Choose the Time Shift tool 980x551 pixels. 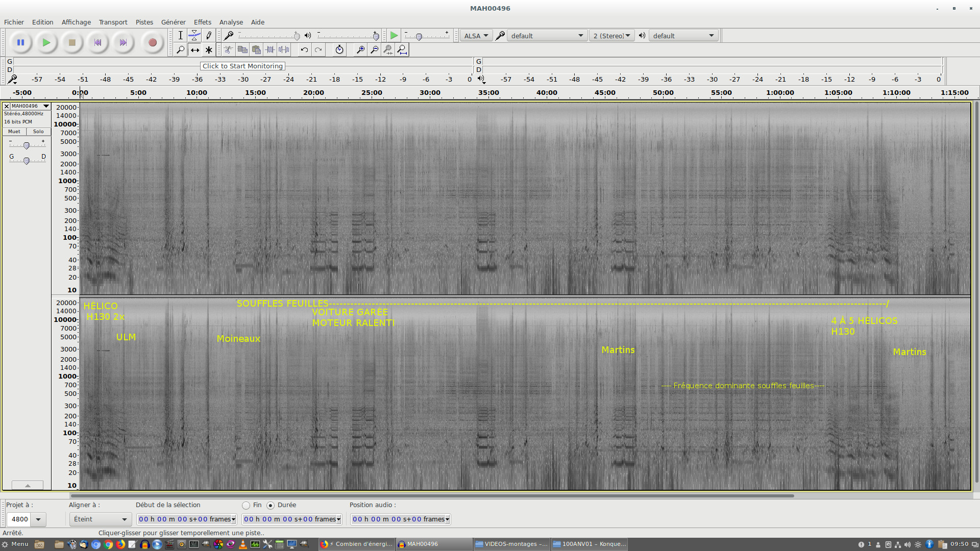194,49
